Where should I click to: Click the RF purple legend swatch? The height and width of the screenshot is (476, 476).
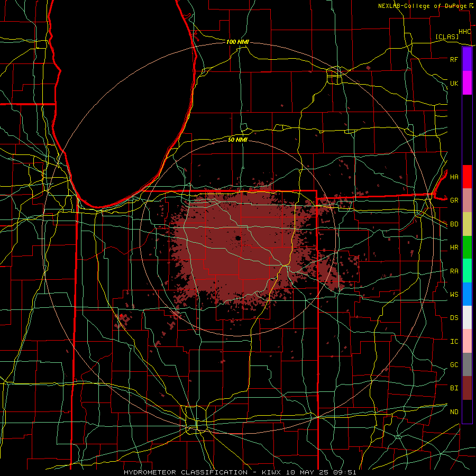coord(467,59)
